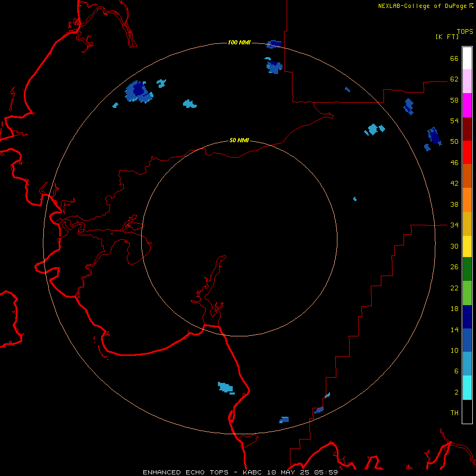Viewport: 476px width, 476px height.
Task: Click the cyan 2 K FT legend color
Action: [467, 388]
